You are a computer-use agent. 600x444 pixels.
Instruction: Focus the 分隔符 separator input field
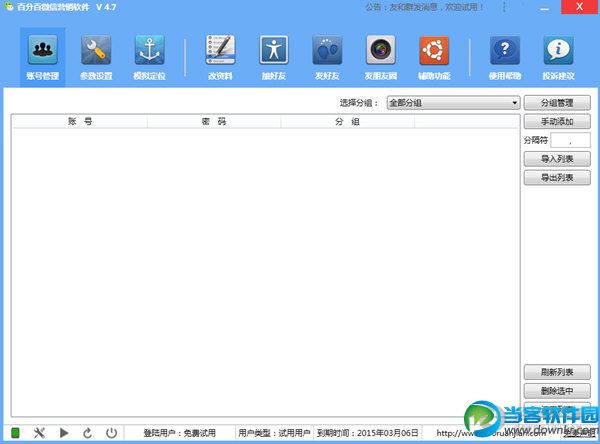570,140
